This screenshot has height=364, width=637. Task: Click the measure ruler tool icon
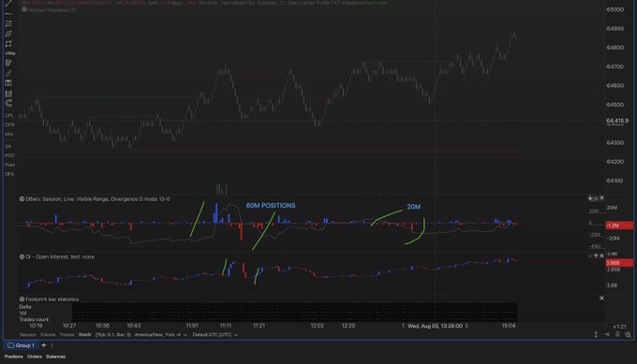8,94
